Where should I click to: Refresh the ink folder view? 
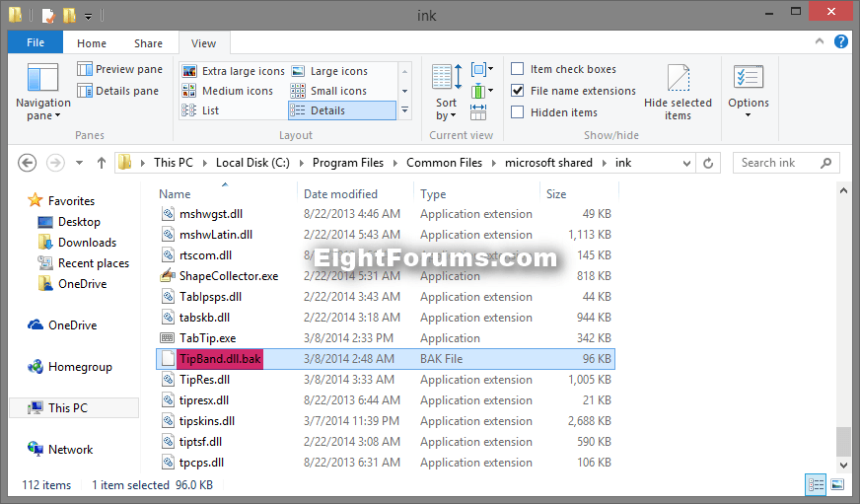pyautogui.click(x=708, y=163)
